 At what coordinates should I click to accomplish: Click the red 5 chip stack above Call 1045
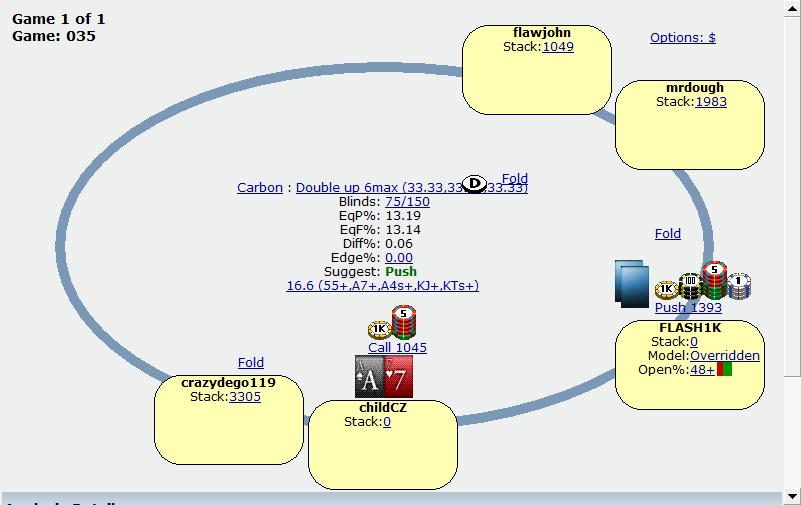(x=404, y=322)
